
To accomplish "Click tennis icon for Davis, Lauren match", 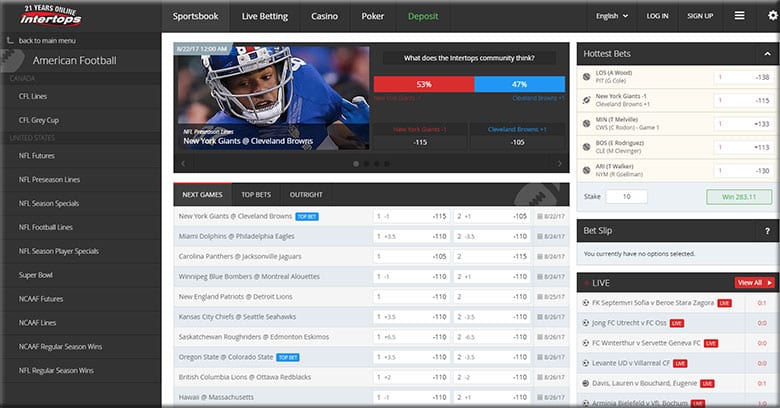I will [x=585, y=383].
